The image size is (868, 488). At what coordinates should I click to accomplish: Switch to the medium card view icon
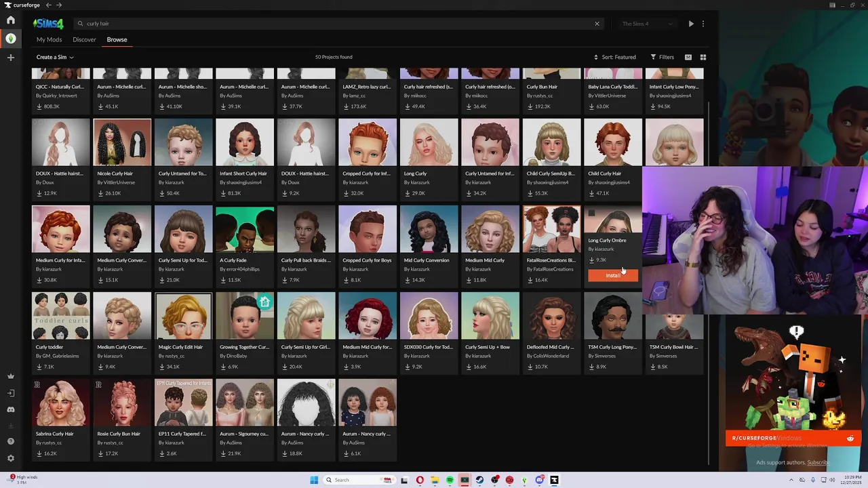coord(688,57)
